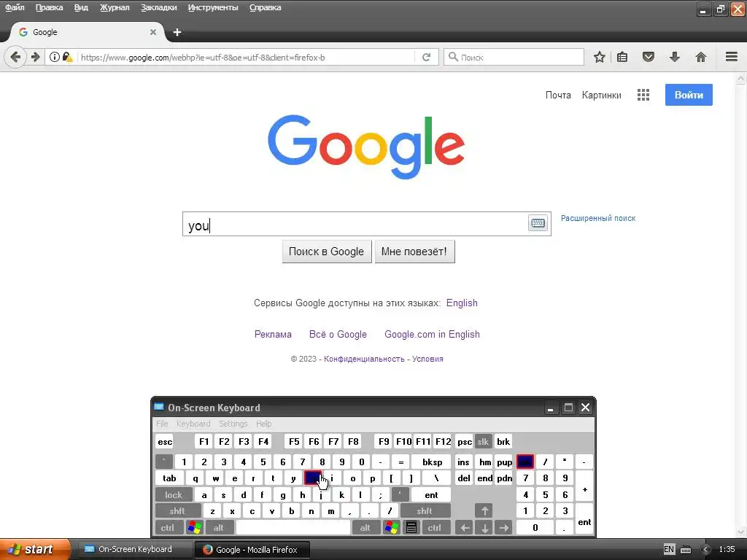The image size is (747, 560).
Task: Show site information icon in address bar
Action: coord(55,57)
